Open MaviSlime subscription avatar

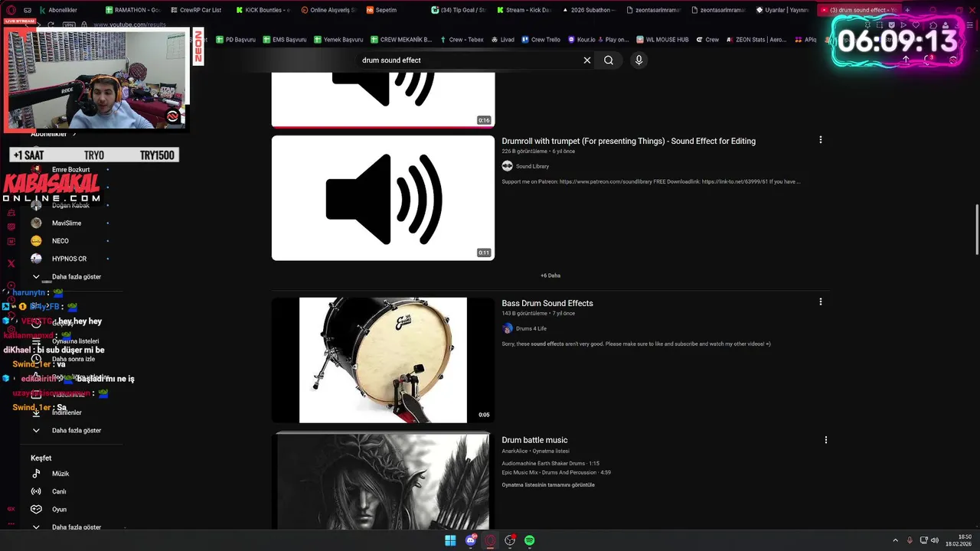pos(36,223)
